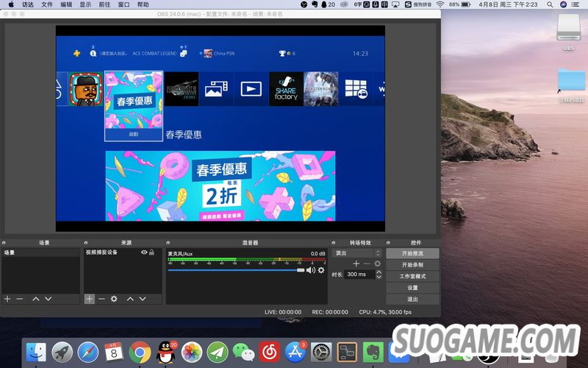Open QQ penguin icon in Dock
This screenshot has width=588, height=368.
[166, 353]
